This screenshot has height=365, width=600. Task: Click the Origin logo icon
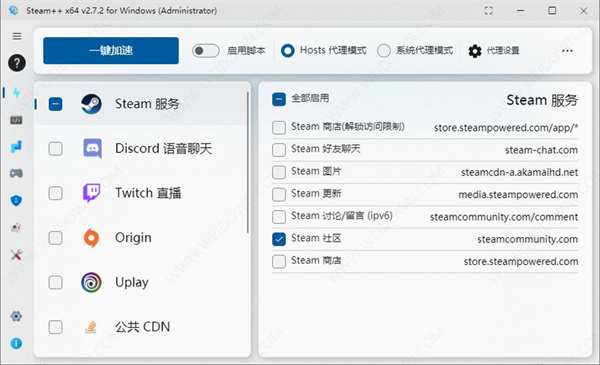click(91, 238)
